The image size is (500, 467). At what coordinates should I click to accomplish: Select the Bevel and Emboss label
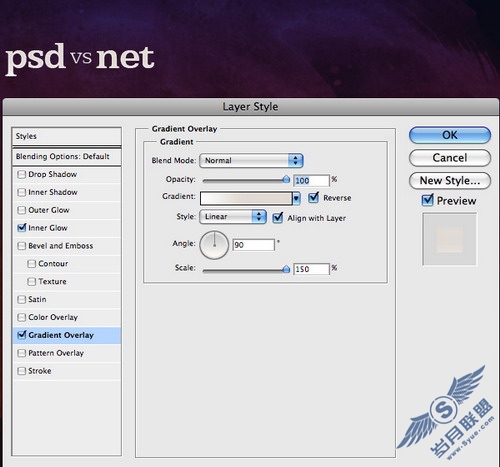(x=61, y=246)
